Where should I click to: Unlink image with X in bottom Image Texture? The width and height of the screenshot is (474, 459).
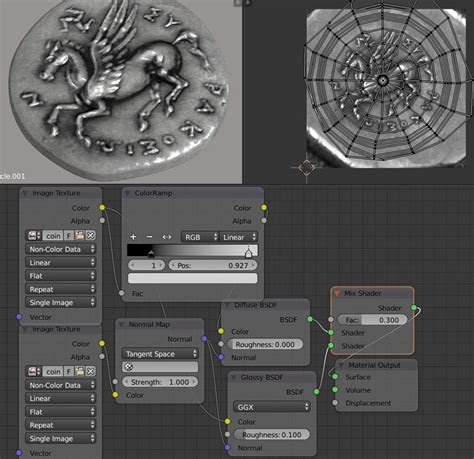click(x=90, y=371)
